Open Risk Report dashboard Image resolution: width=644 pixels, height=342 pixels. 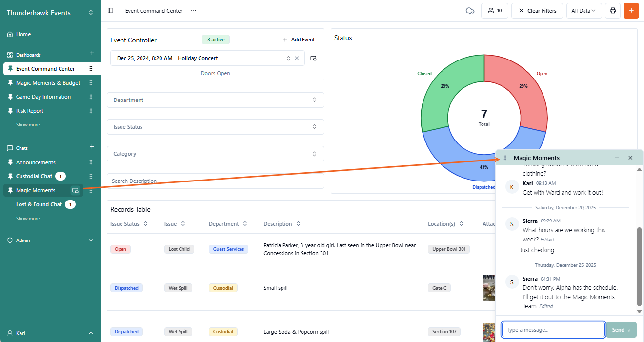30,111
